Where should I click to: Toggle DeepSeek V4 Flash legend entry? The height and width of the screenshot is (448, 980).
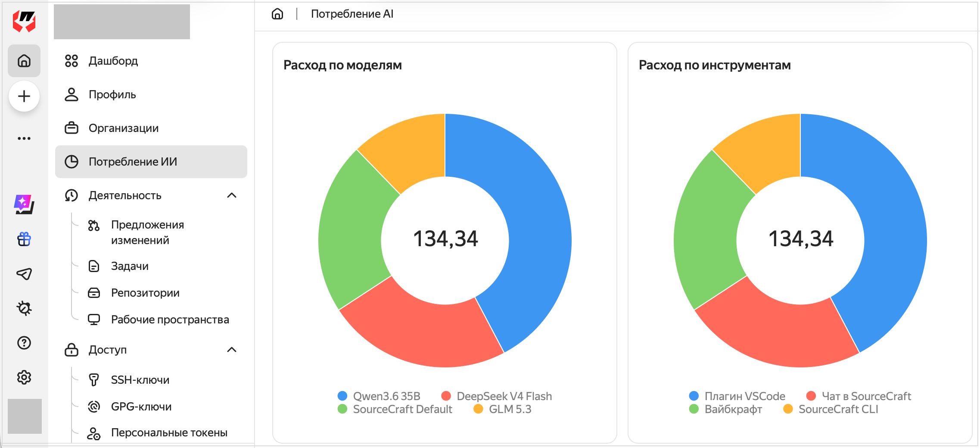[x=497, y=396]
